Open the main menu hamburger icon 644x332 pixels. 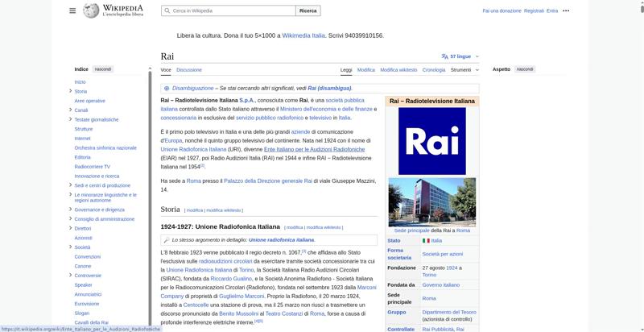coord(72,10)
